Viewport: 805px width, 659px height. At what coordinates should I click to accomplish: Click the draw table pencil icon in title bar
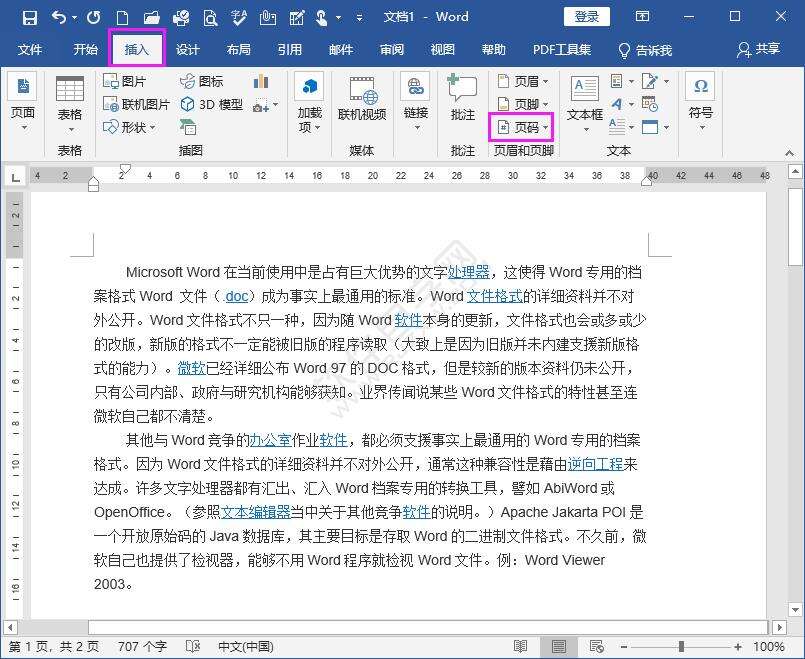pos(296,18)
